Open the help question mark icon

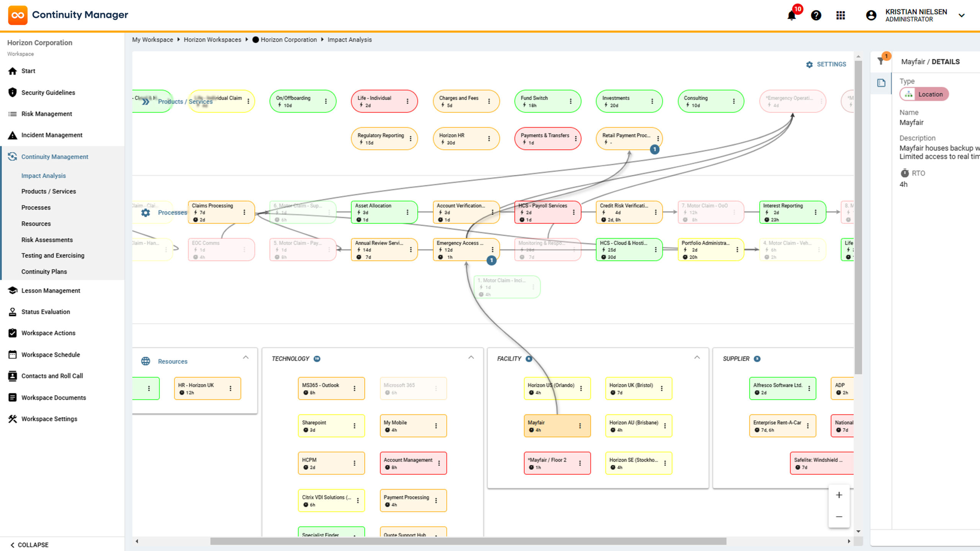(816, 15)
